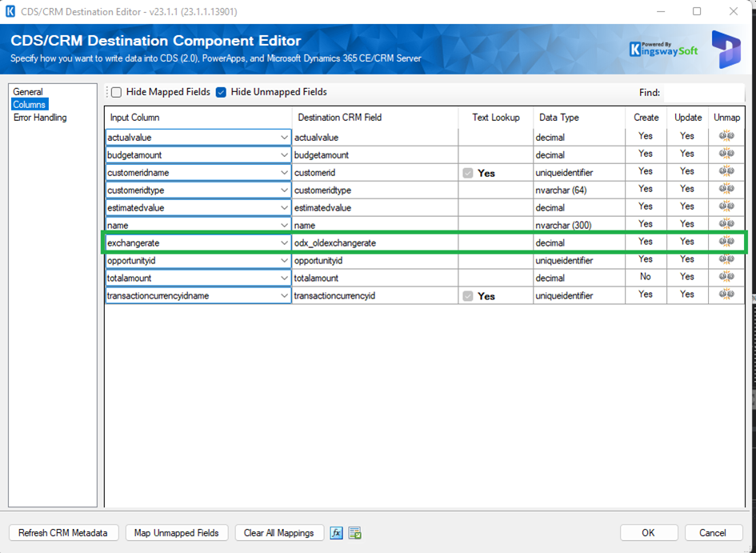Click Map Unmapped Fields button
756x553 pixels.
[177, 533]
